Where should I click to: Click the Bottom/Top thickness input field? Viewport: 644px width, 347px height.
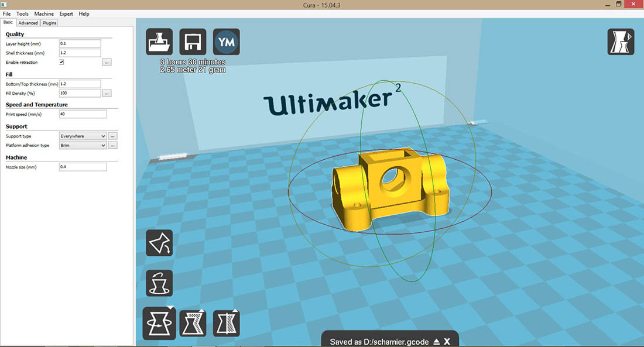[80, 84]
